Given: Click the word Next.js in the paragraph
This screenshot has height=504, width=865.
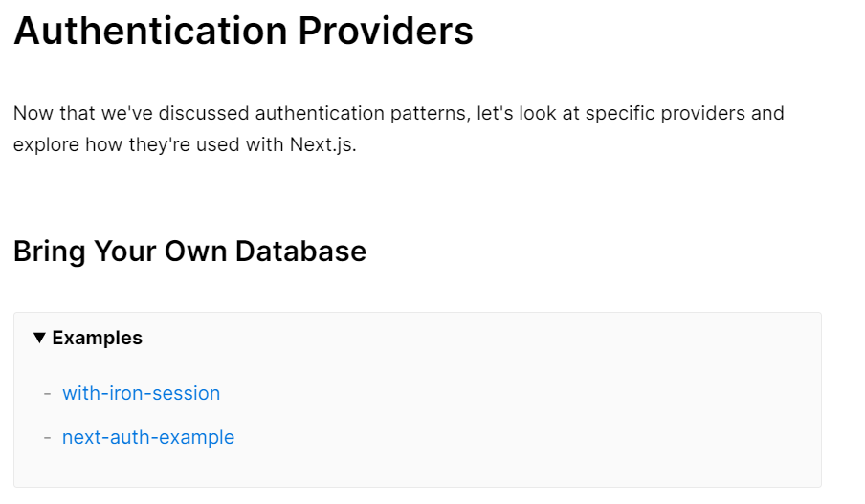Looking at the screenshot, I should pos(322,144).
